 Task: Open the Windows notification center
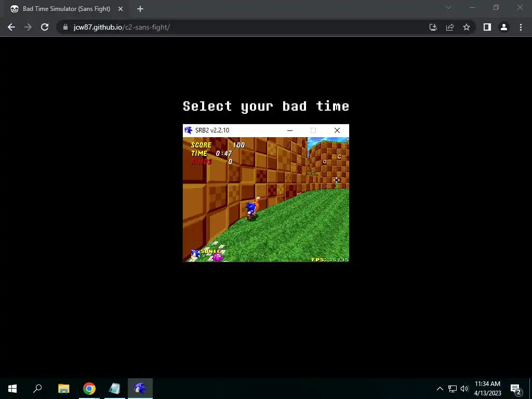[x=516, y=389]
